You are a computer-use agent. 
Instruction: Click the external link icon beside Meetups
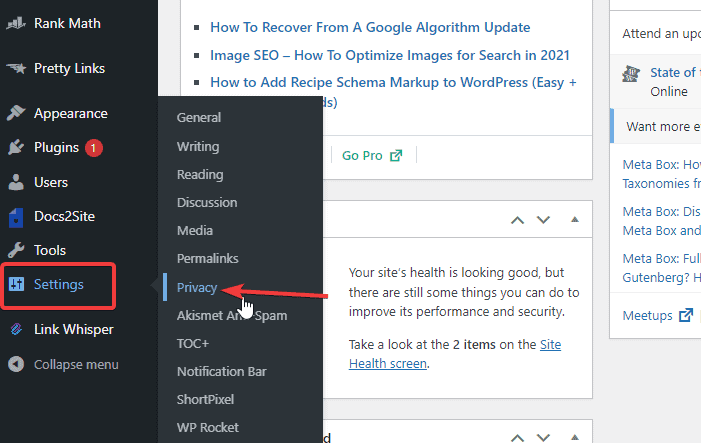coord(686,315)
